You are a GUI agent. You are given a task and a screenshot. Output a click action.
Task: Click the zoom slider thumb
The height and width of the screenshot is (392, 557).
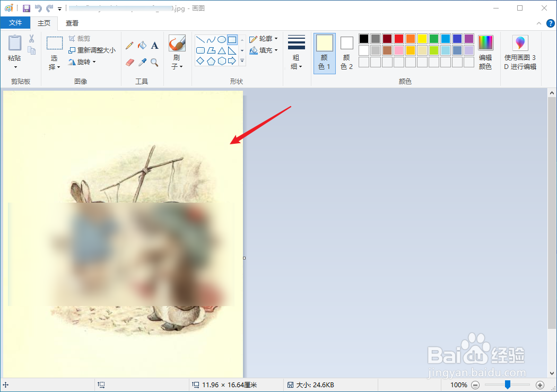pos(508,385)
